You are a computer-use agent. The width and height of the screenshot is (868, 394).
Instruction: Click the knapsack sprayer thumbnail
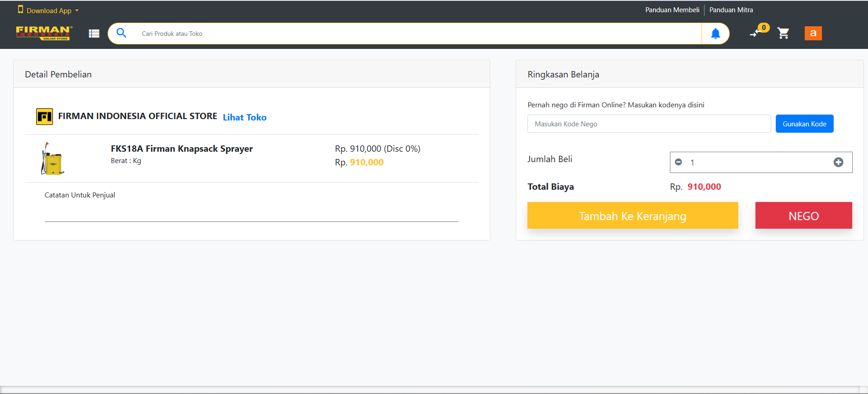pyautogui.click(x=52, y=159)
